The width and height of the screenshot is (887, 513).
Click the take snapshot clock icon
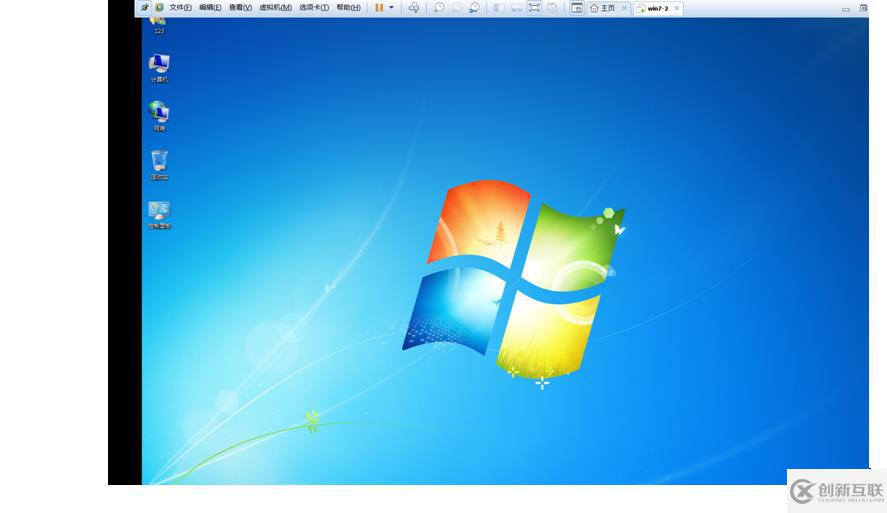[x=439, y=7]
